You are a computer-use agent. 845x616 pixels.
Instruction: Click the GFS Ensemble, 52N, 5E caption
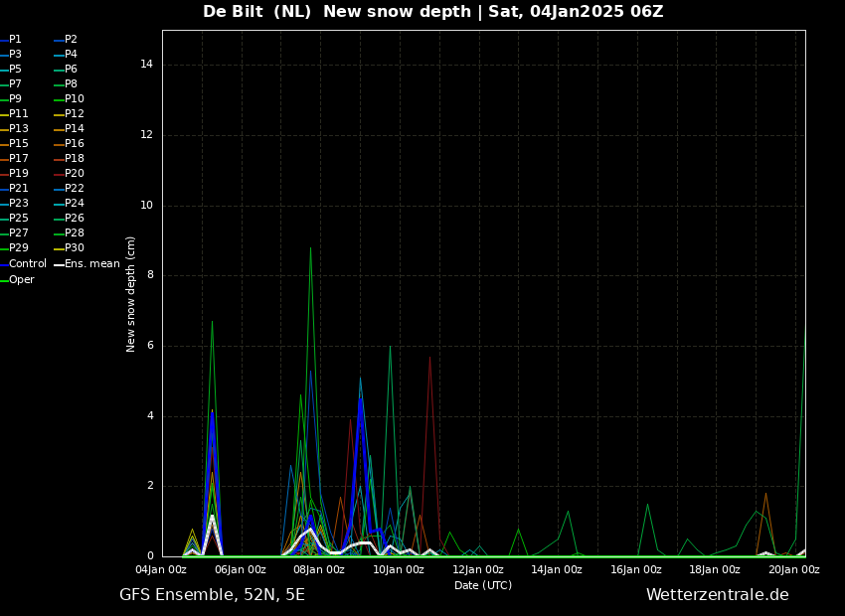[212, 595]
